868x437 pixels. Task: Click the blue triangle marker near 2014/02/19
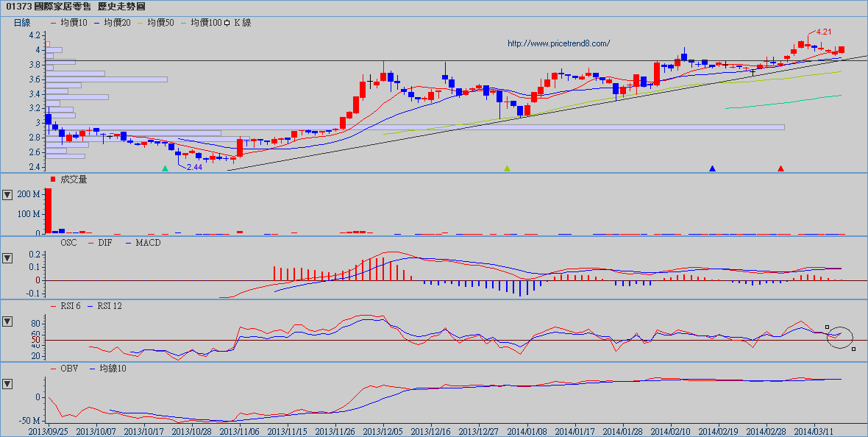coord(712,168)
